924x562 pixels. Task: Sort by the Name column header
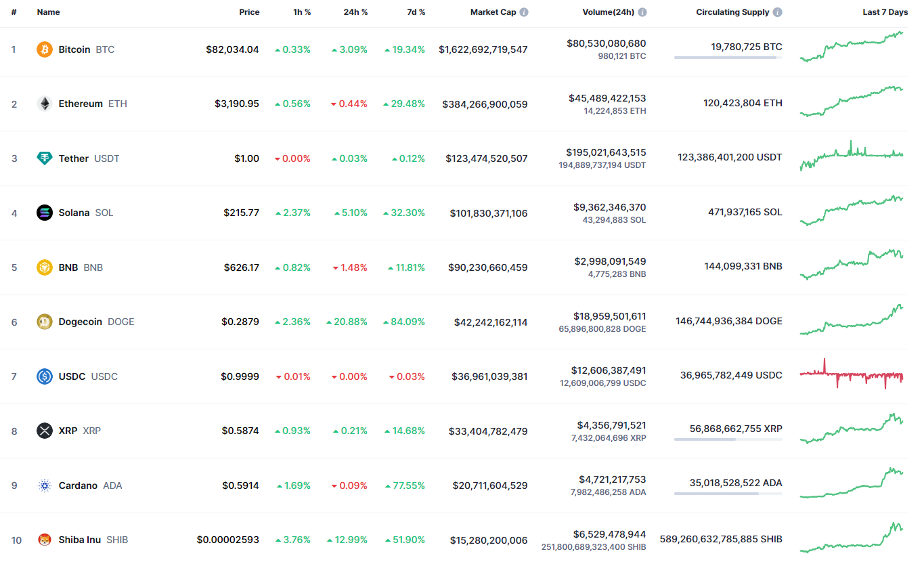tap(48, 12)
